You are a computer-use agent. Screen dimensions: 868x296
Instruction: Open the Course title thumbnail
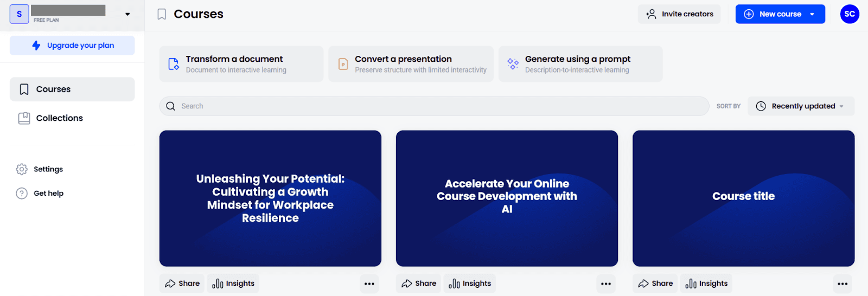743,198
